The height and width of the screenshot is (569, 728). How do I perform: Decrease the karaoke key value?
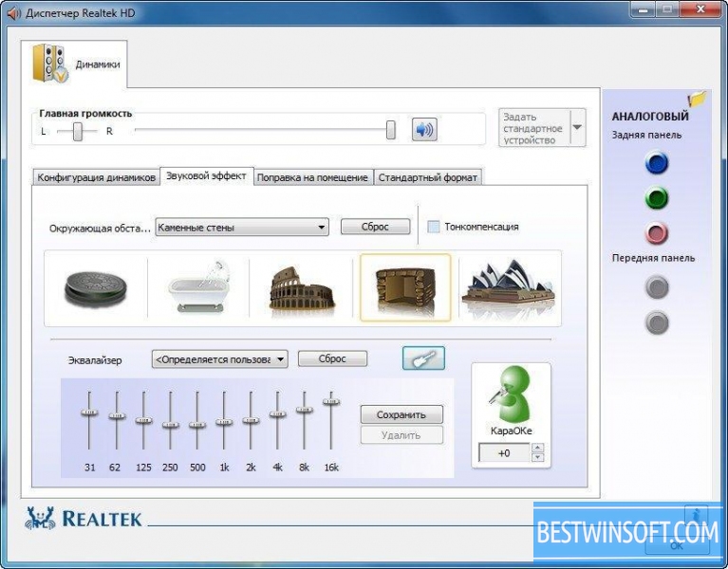click(537, 457)
